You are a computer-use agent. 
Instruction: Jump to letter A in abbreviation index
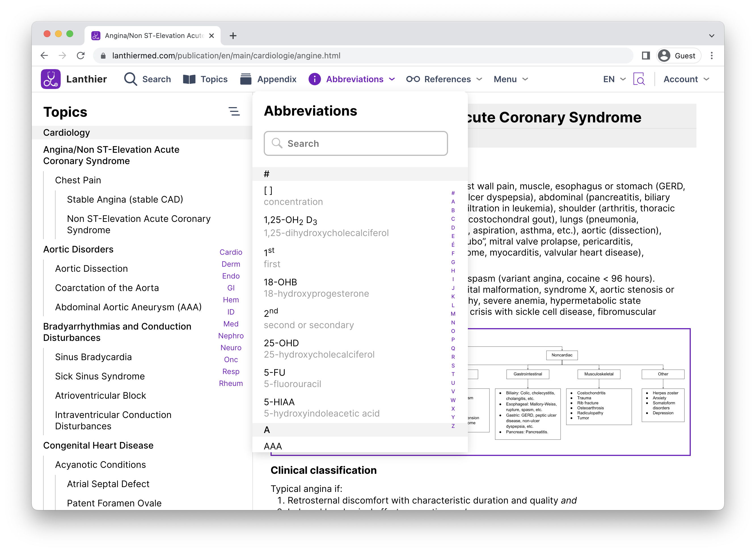pyautogui.click(x=453, y=201)
